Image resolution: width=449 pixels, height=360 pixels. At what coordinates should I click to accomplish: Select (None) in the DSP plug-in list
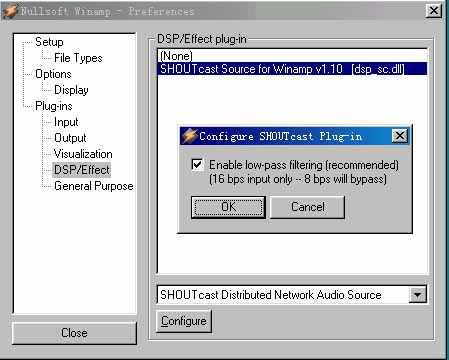[x=292, y=56]
